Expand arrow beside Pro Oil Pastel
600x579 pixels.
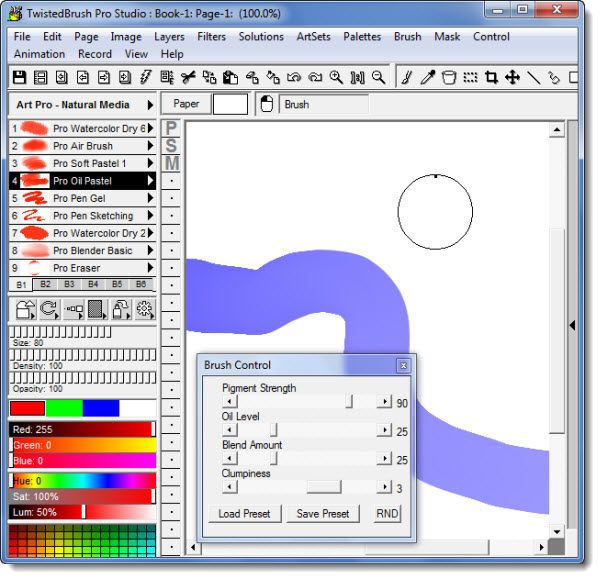pyautogui.click(x=151, y=181)
